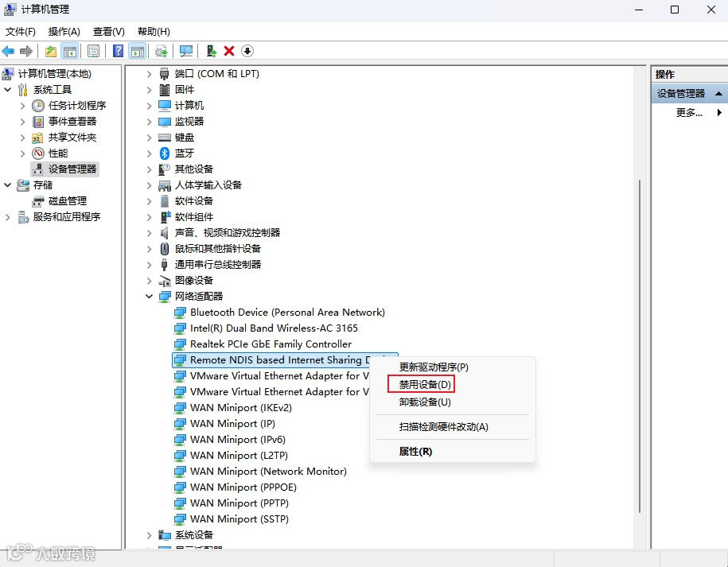Click the Up one level folder icon
Viewport: 728px width, 567px height.
click(x=51, y=51)
